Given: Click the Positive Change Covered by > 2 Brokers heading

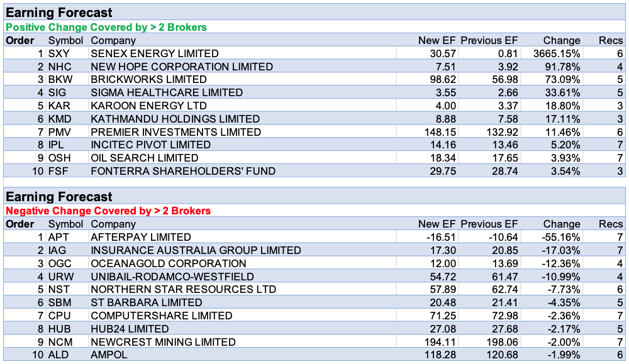Looking at the screenshot, I should 106,27.
